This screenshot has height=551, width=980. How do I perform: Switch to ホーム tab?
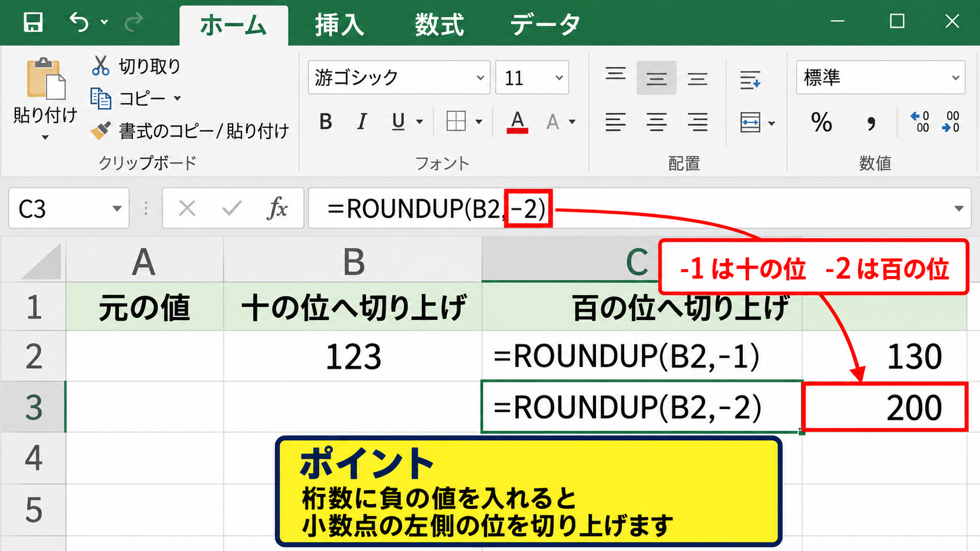click(x=233, y=25)
